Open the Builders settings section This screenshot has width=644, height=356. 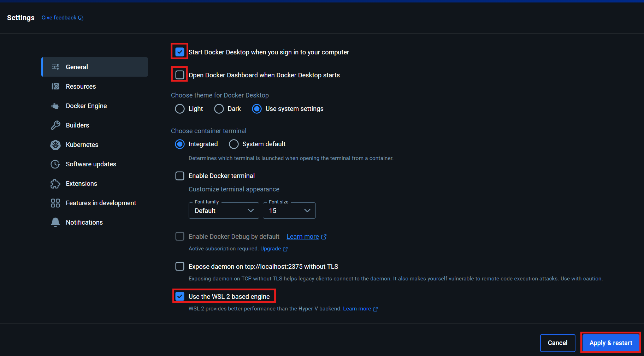pyautogui.click(x=95, y=125)
